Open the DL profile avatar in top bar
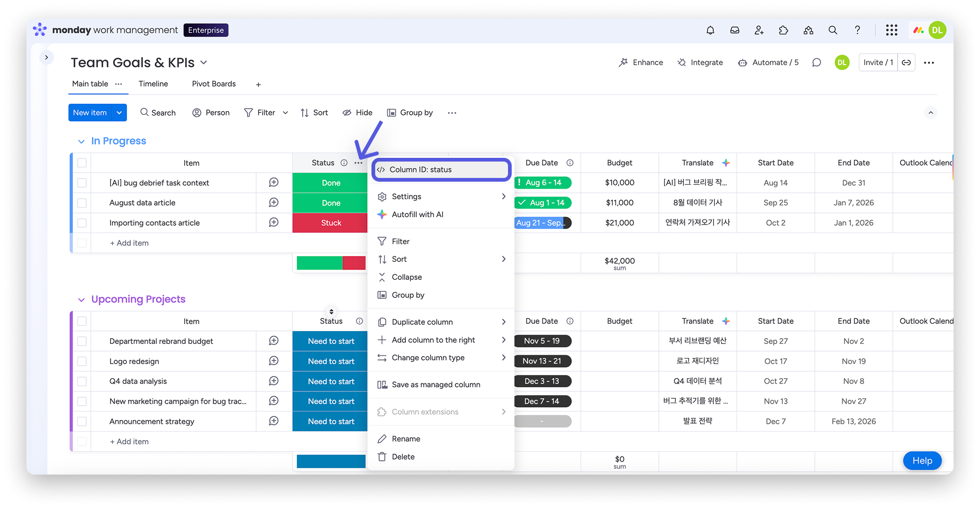The height and width of the screenshot is (509, 980). [937, 30]
